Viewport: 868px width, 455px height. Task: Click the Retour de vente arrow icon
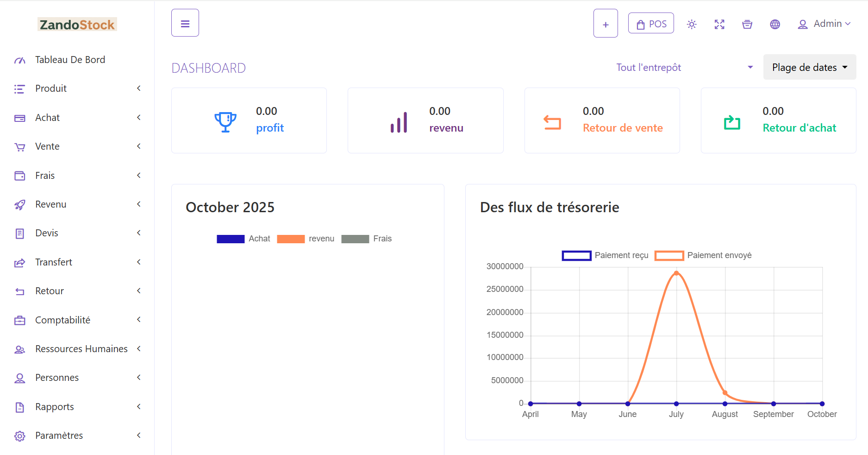pyautogui.click(x=552, y=122)
